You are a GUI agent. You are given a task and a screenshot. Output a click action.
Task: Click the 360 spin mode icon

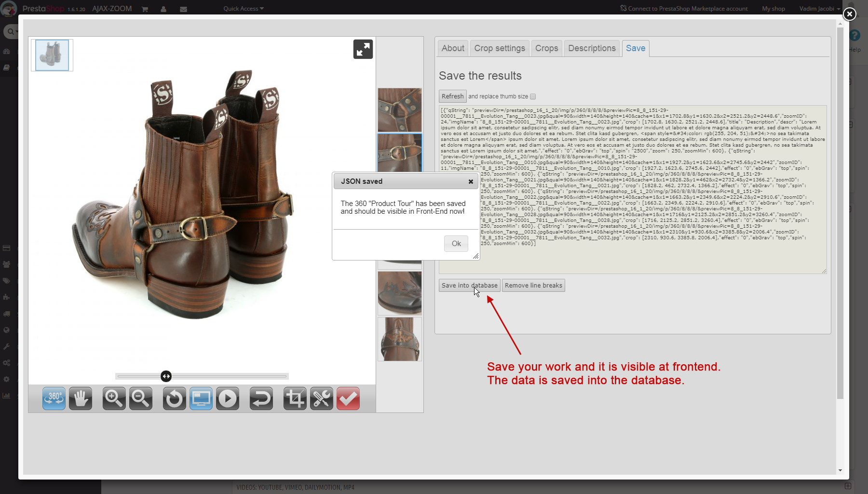54,399
